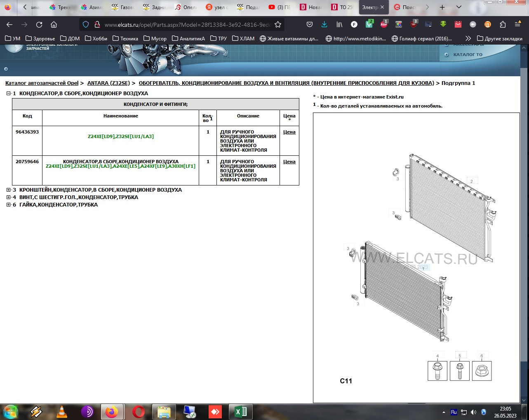The height and width of the screenshot is (420, 529).
Task: Expand group 6 Гайка конденсатор трубка
Action: [8, 205]
